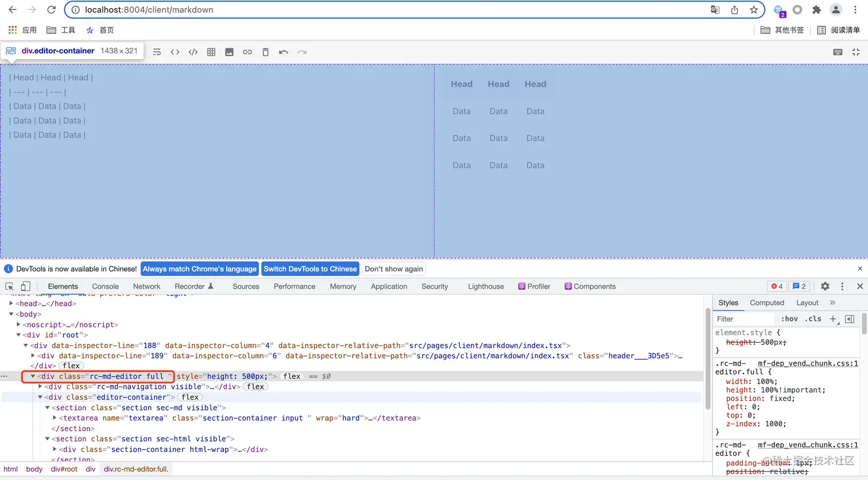Open the Application tab
The width and height of the screenshot is (868, 480).
[389, 287]
